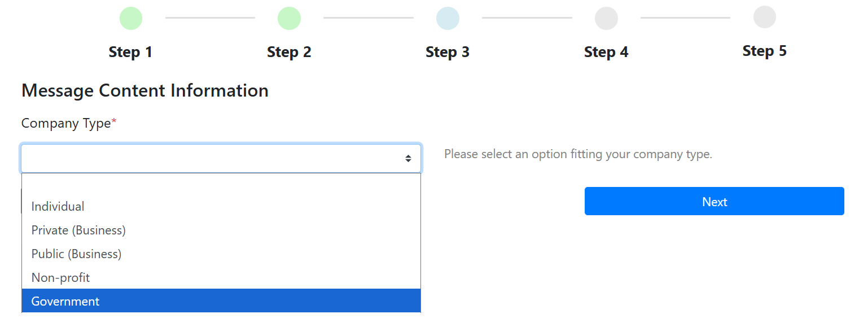Collapse the Company Type select box
The image size is (868, 331).
pos(221,159)
